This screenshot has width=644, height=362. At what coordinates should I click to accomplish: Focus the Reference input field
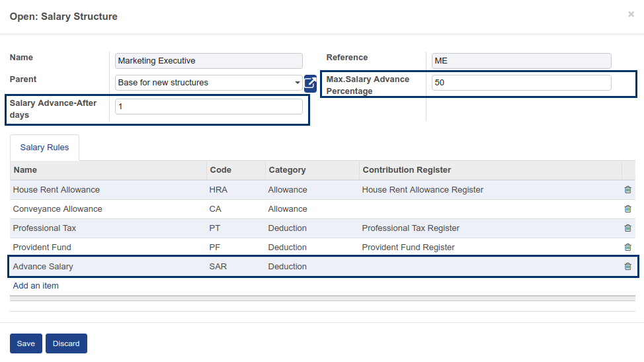pyautogui.click(x=521, y=61)
